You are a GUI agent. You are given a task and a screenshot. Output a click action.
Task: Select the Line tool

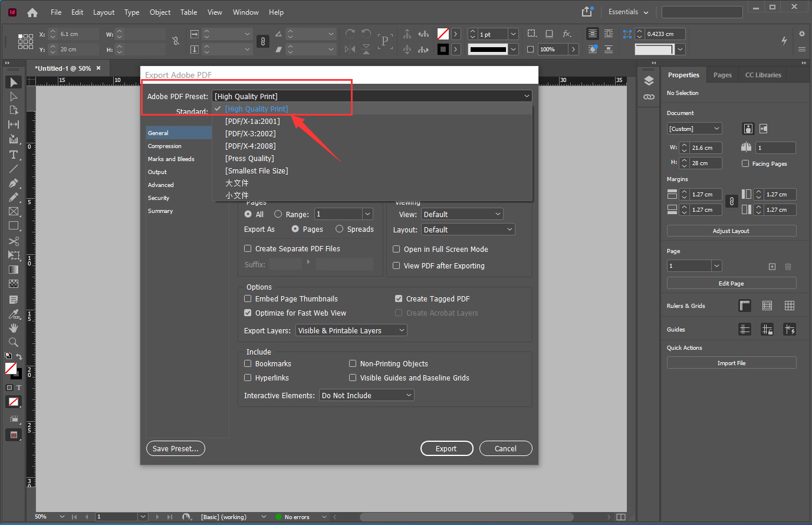click(14, 169)
